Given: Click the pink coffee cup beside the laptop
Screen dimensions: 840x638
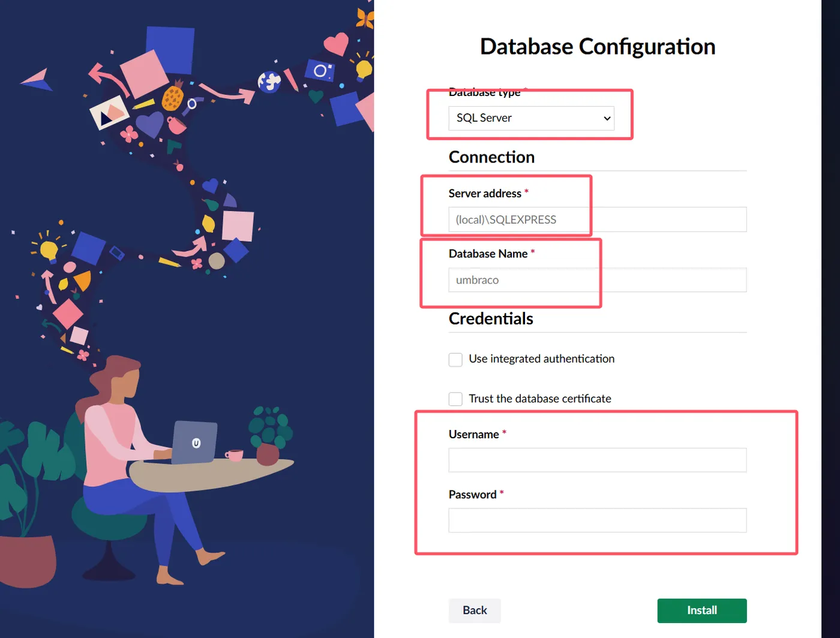Looking at the screenshot, I should pos(234,455).
